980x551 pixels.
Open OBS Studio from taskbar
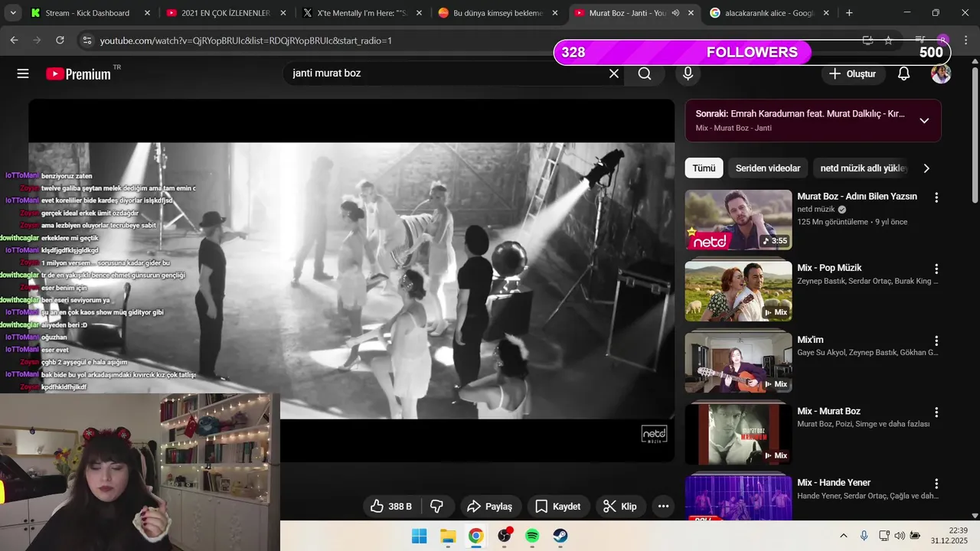pyautogui.click(x=505, y=536)
